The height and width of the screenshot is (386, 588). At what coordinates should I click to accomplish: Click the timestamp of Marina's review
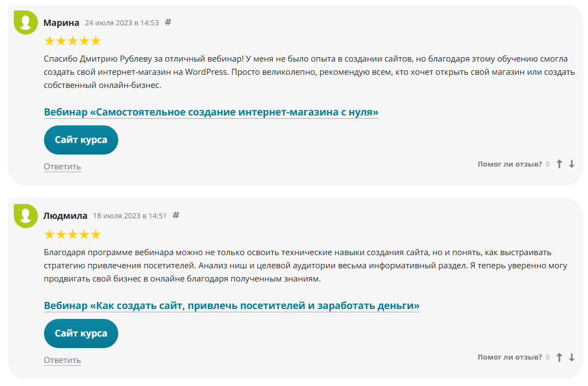[x=122, y=23]
